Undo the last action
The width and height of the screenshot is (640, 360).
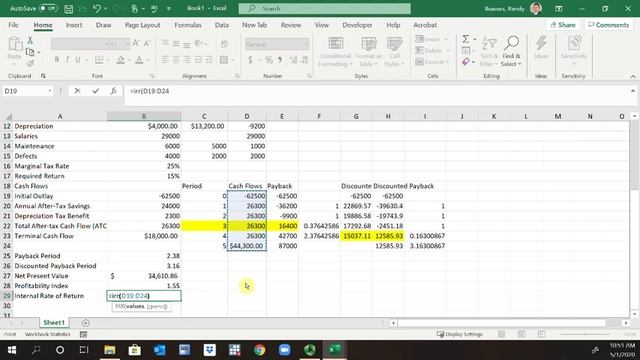pyautogui.click(x=97, y=8)
